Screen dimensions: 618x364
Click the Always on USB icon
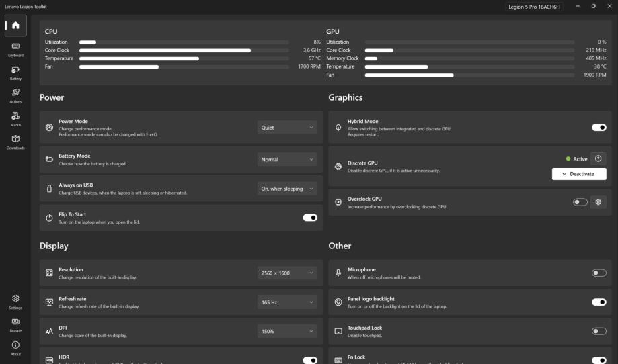coord(49,189)
